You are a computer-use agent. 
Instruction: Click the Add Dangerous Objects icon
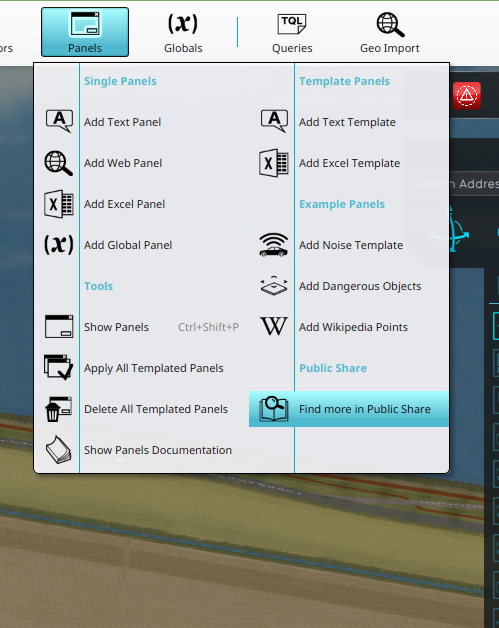(274, 286)
